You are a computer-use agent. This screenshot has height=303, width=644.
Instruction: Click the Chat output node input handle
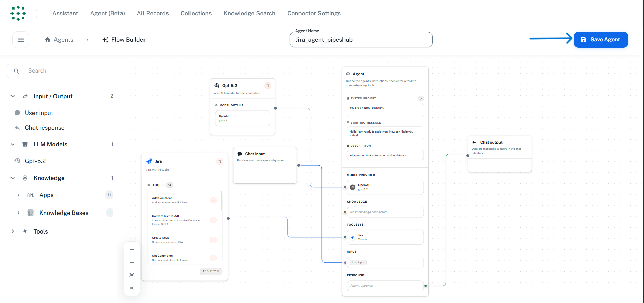468,156
